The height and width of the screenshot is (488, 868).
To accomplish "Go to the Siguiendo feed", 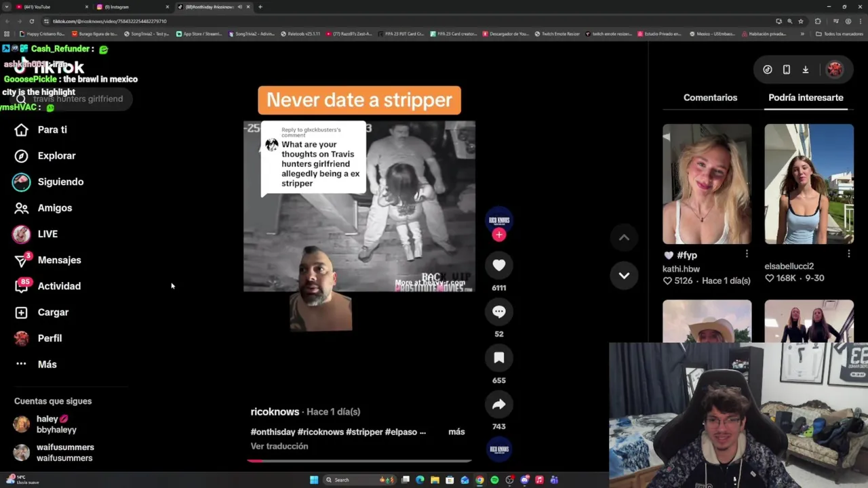I will (x=48, y=182).
